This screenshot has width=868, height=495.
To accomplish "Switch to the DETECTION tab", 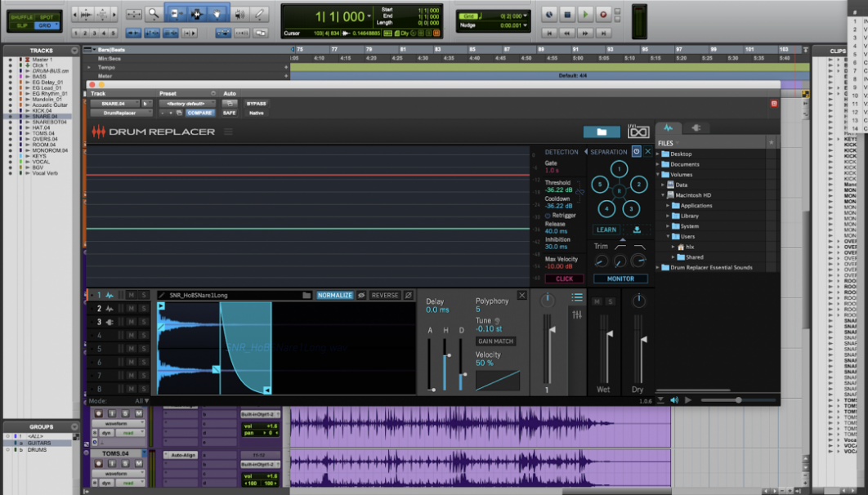I will click(562, 152).
